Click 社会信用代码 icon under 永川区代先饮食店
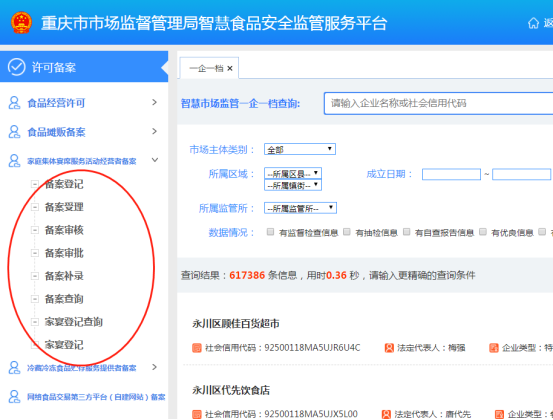 [x=196, y=414]
